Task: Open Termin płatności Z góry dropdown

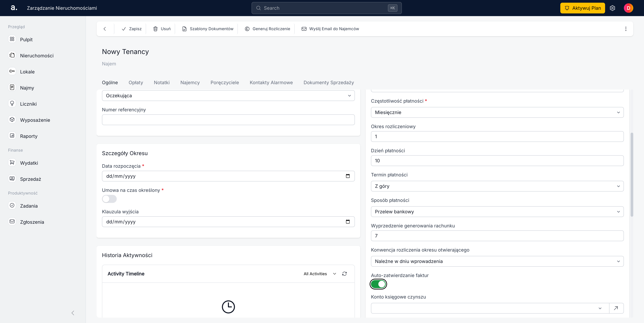Action: (497, 186)
